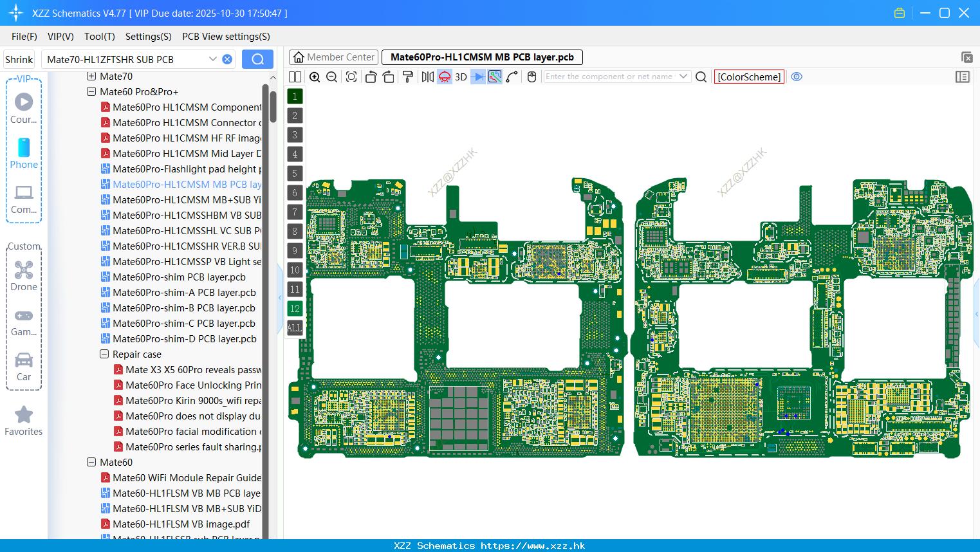
Task: Rotate the board counterclockwise
Action: (x=371, y=77)
